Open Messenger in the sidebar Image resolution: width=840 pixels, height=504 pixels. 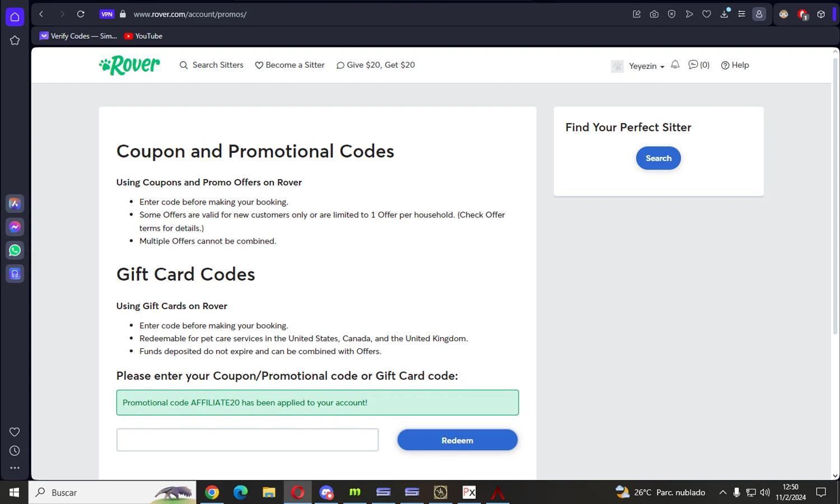(x=15, y=227)
